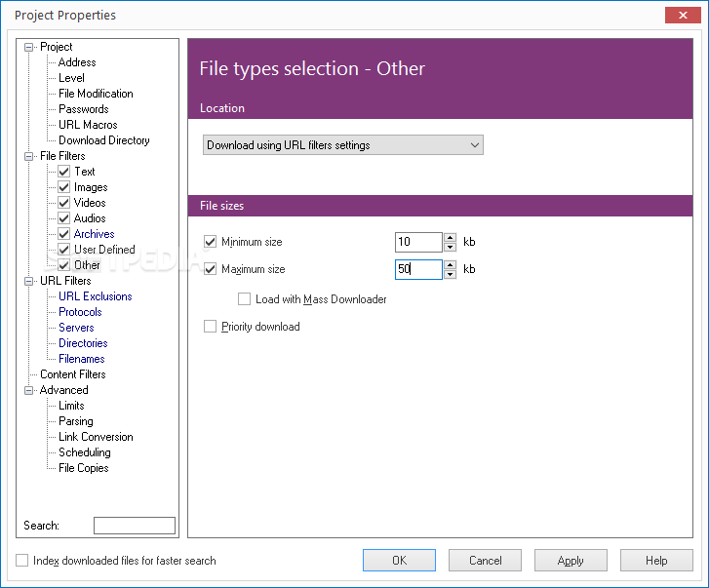
Task: Toggle Index downloaded files for faster search
Action: (x=22, y=561)
